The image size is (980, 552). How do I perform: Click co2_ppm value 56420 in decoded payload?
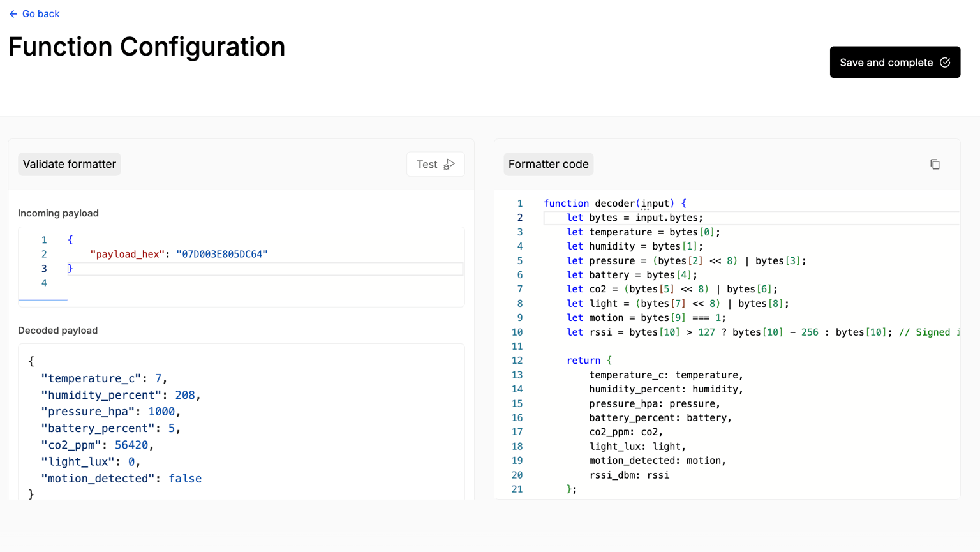131,445
